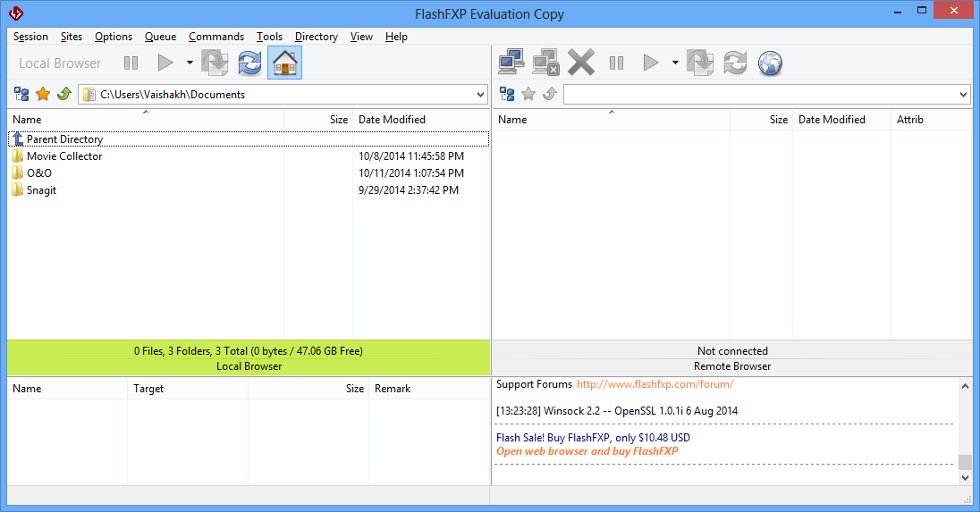The image size is (980, 512).
Task: Open dropdown arrow beside remote play button
Action: pyautogui.click(x=675, y=63)
